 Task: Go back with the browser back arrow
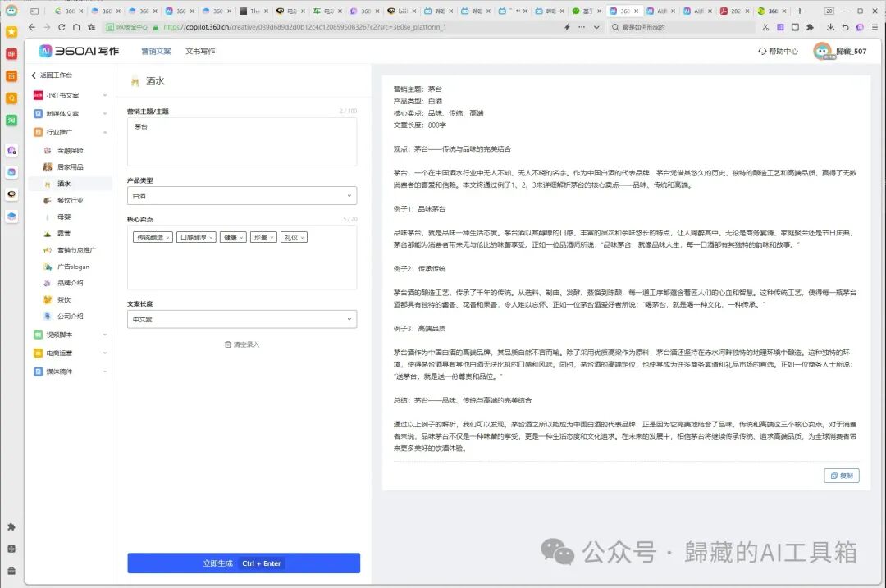tap(32, 27)
